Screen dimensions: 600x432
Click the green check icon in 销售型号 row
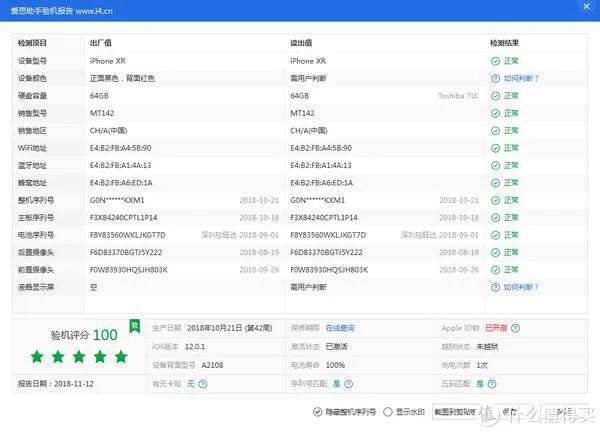495,113
